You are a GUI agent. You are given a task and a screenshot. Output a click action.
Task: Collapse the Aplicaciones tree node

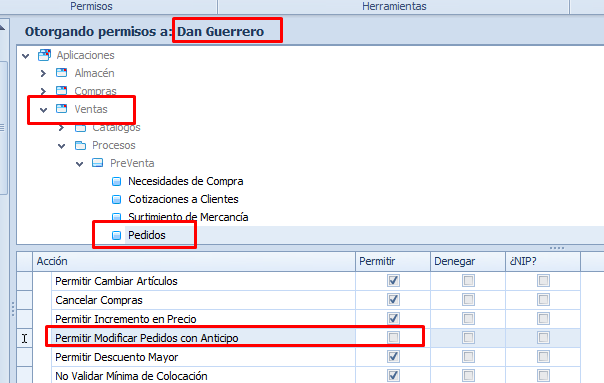click(x=26, y=56)
